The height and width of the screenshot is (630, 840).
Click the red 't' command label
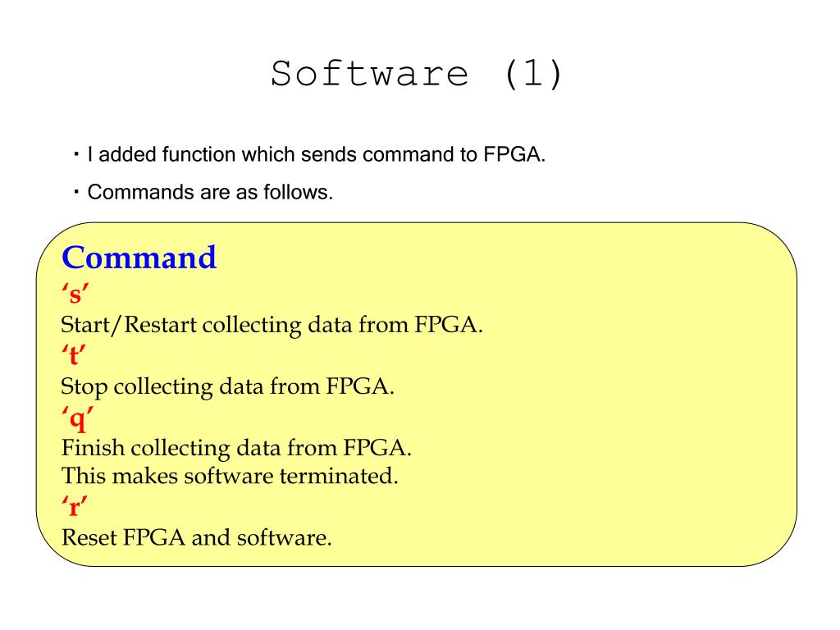(x=73, y=354)
